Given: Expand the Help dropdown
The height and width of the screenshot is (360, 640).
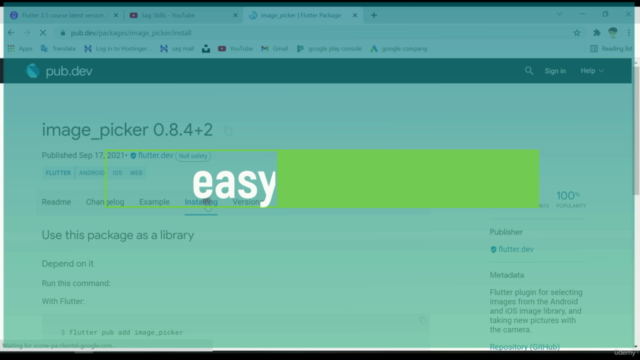Looking at the screenshot, I should point(592,71).
